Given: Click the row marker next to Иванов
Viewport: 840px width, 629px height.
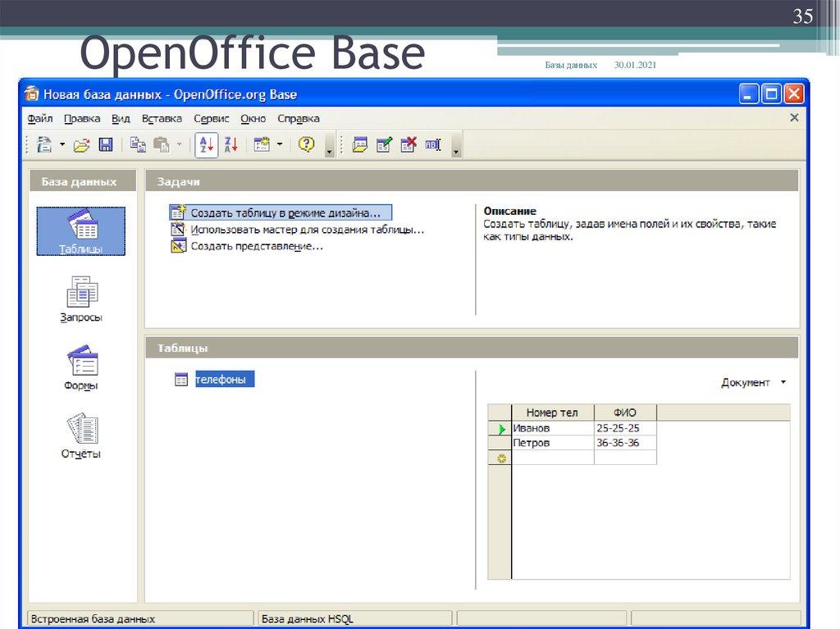Looking at the screenshot, I should (x=500, y=427).
